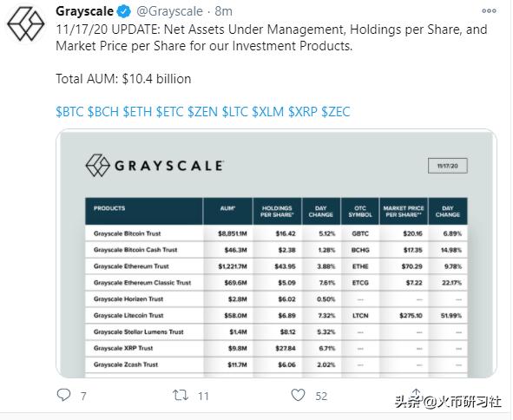
Task: Open the $XLM cashtag link
Action: [x=268, y=112]
